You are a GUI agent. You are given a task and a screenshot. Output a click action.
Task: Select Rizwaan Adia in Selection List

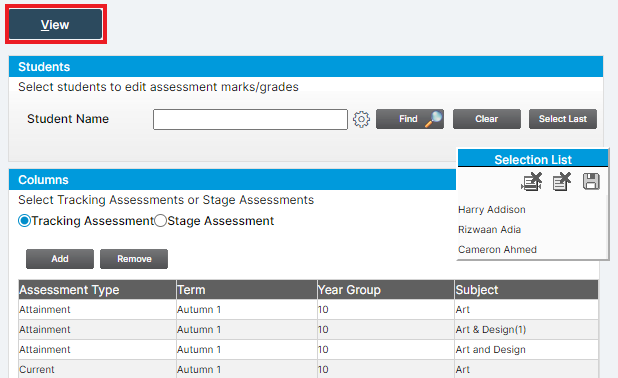click(489, 229)
